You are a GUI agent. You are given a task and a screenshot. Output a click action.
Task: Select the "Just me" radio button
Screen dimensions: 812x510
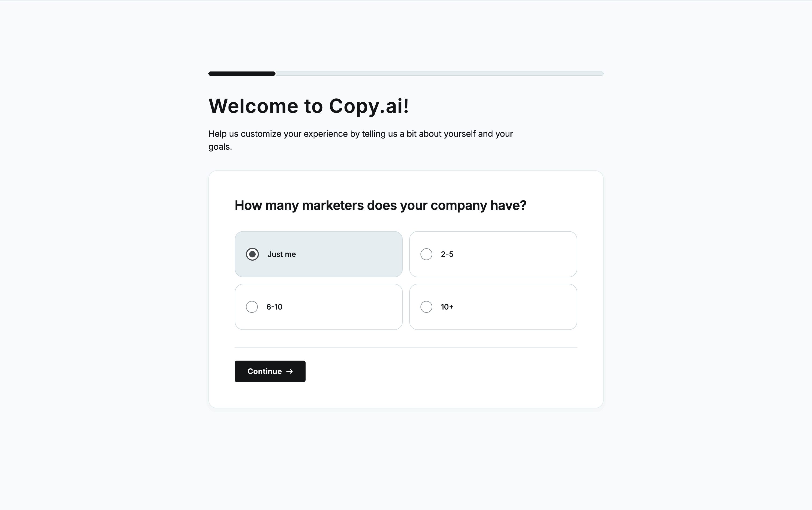point(252,254)
